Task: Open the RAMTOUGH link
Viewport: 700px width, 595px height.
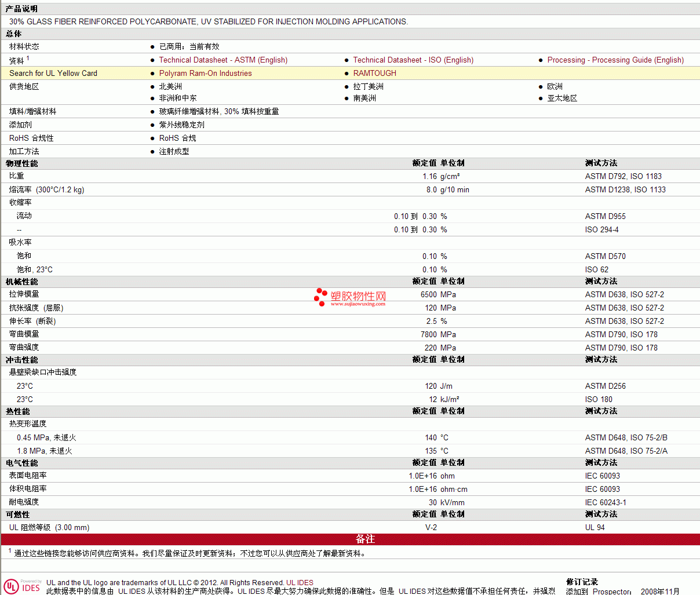Action: click(x=375, y=73)
